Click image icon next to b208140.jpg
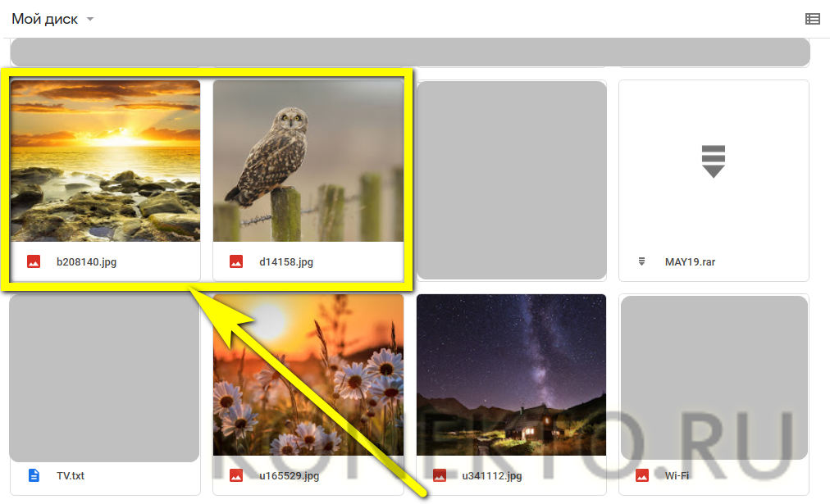 [34, 261]
